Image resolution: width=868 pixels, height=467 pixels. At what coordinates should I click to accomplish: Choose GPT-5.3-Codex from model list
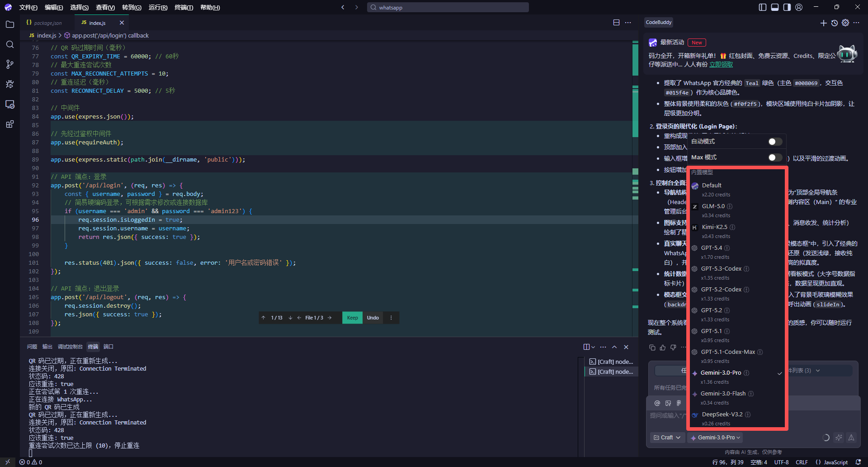click(737, 273)
